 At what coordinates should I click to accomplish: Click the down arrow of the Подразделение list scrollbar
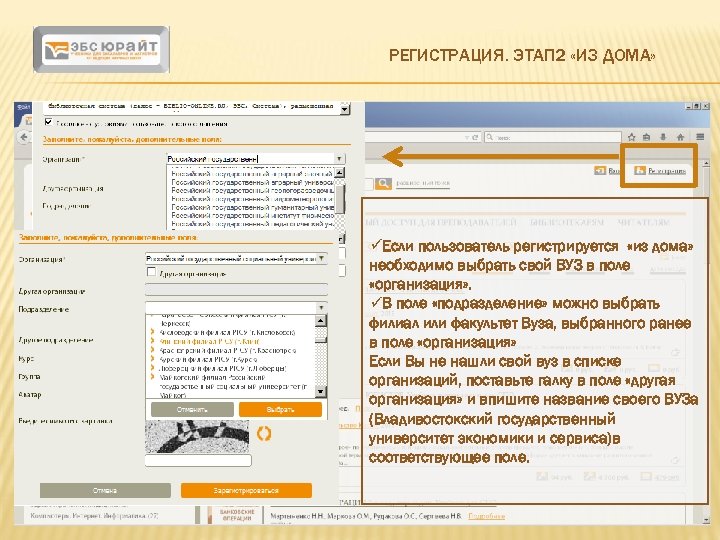[x=321, y=391]
